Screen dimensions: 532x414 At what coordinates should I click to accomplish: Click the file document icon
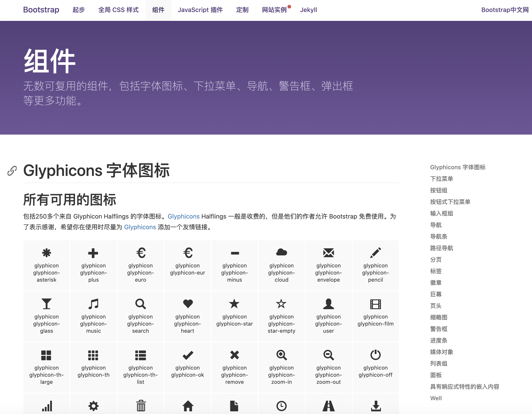click(x=234, y=406)
